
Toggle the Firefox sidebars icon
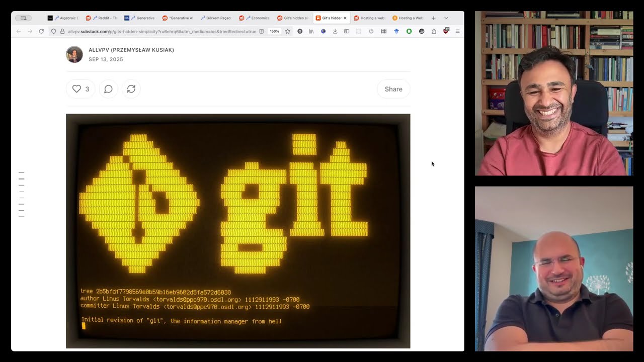[347, 31]
